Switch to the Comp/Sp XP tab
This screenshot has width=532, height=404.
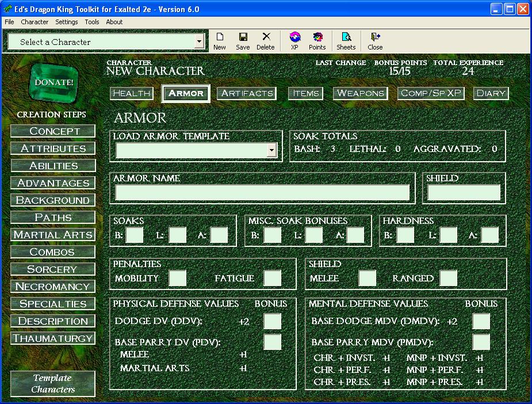pyautogui.click(x=431, y=93)
